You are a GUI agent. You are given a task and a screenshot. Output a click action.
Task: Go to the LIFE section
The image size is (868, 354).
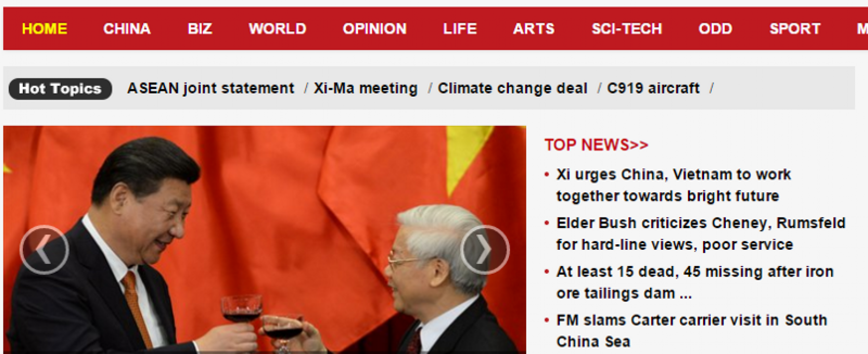pos(460,29)
